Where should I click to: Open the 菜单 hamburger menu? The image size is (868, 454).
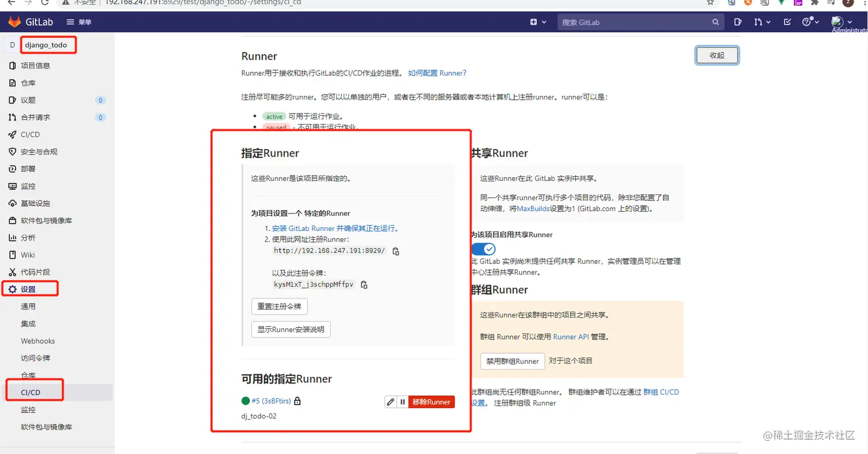pyautogui.click(x=79, y=22)
